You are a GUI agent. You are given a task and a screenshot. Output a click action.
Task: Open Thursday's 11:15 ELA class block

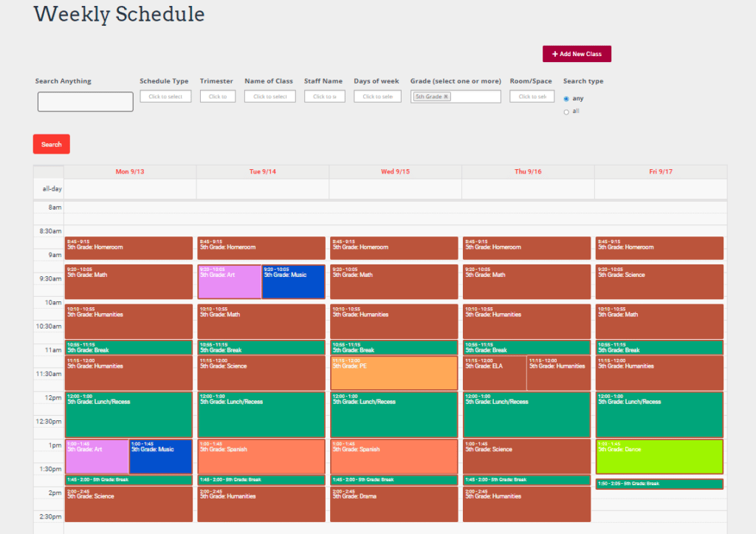coord(495,373)
